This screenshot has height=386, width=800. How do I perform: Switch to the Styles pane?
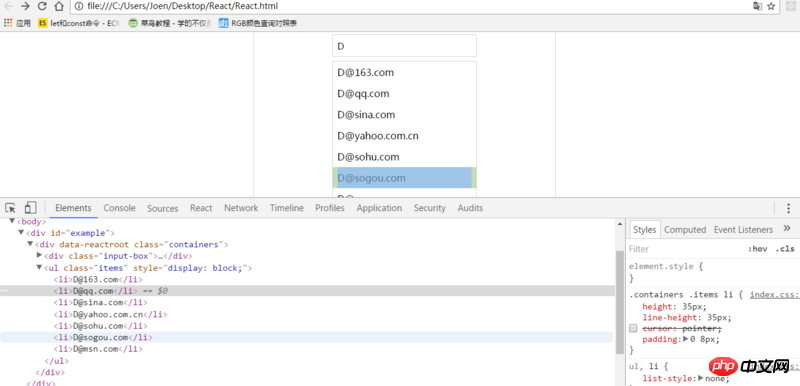(x=644, y=229)
